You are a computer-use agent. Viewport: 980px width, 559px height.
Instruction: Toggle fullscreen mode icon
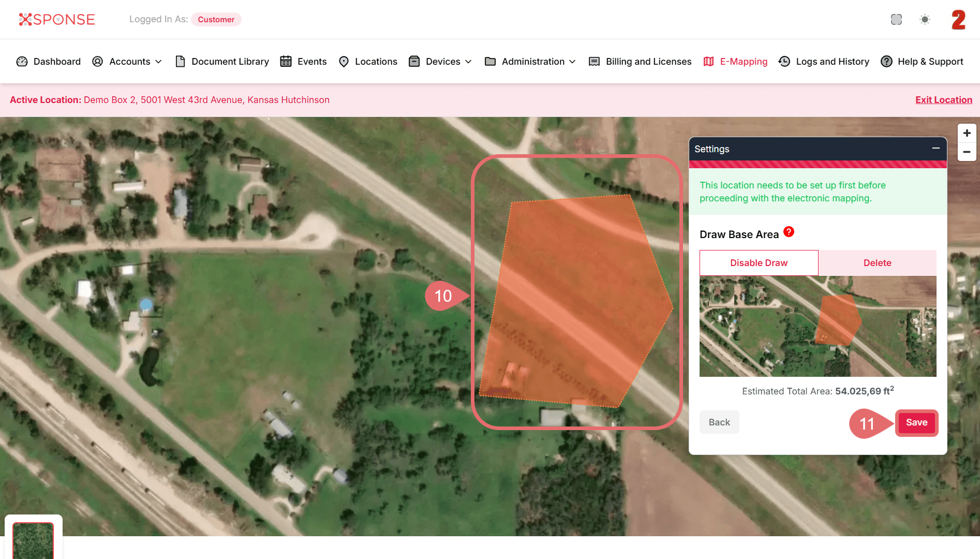tap(896, 19)
